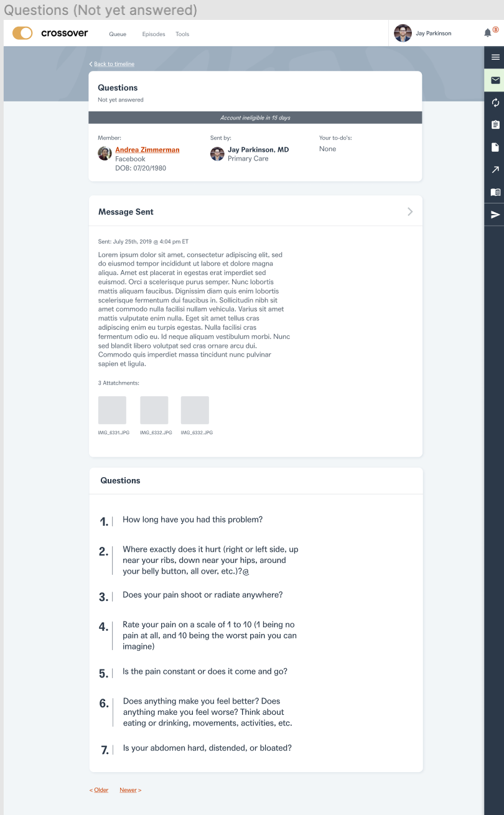Image resolution: width=504 pixels, height=815 pixels.
Task: Go to Newer questions link
Action: pyautogui.click(x=131, y=790)
